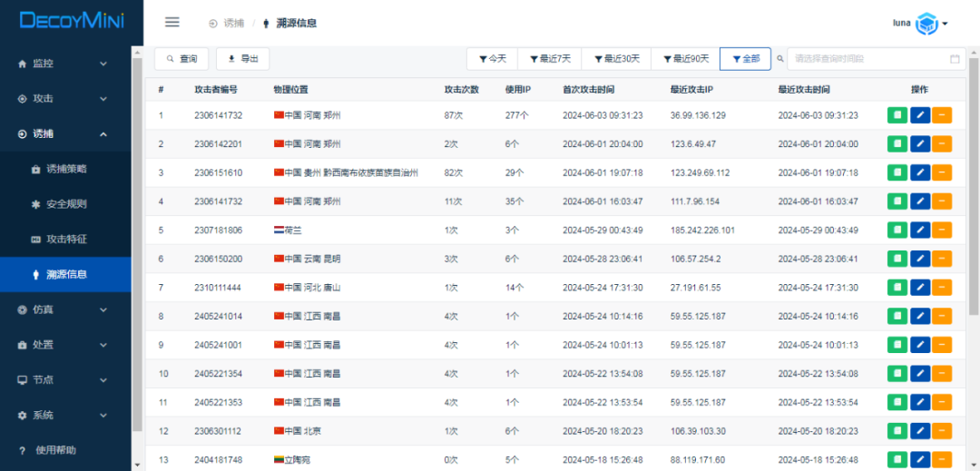Screen dimensions: 980x471
Task: Collapse the 诱捕 sidebar menu
Action: coord(65,133)
